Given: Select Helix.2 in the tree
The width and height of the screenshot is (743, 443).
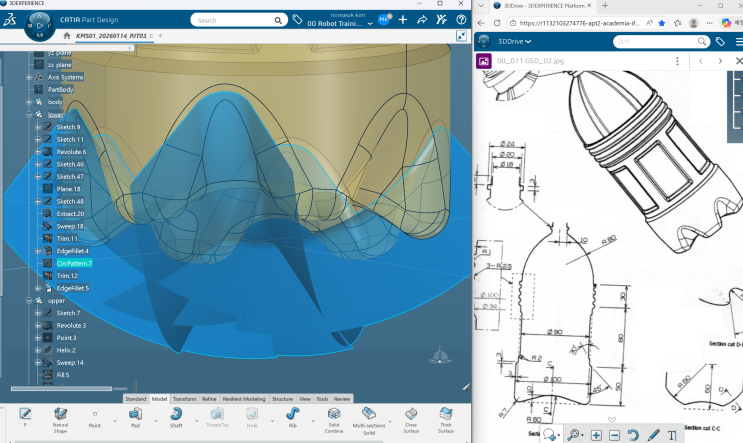Looking at the screenshot, I should click(x=66, y=350).
